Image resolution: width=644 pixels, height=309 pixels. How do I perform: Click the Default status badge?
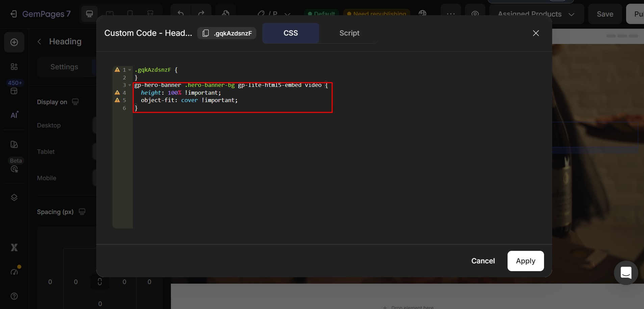[321, 14]
